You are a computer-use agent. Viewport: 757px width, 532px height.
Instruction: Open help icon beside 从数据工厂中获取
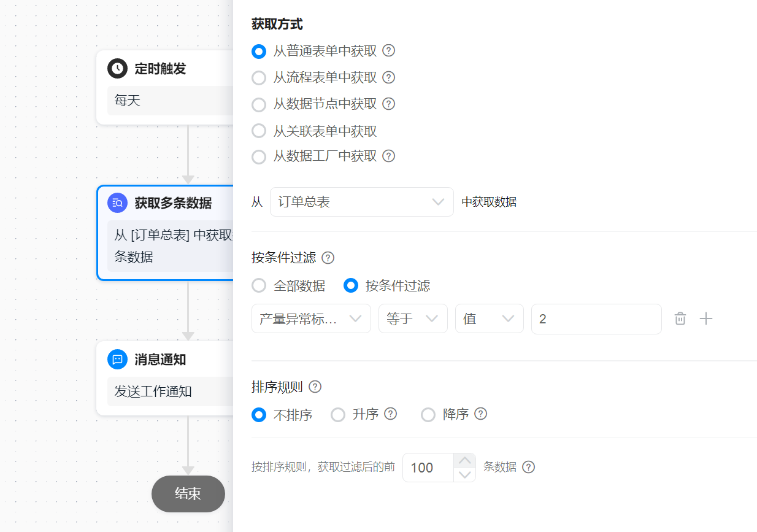388,156
